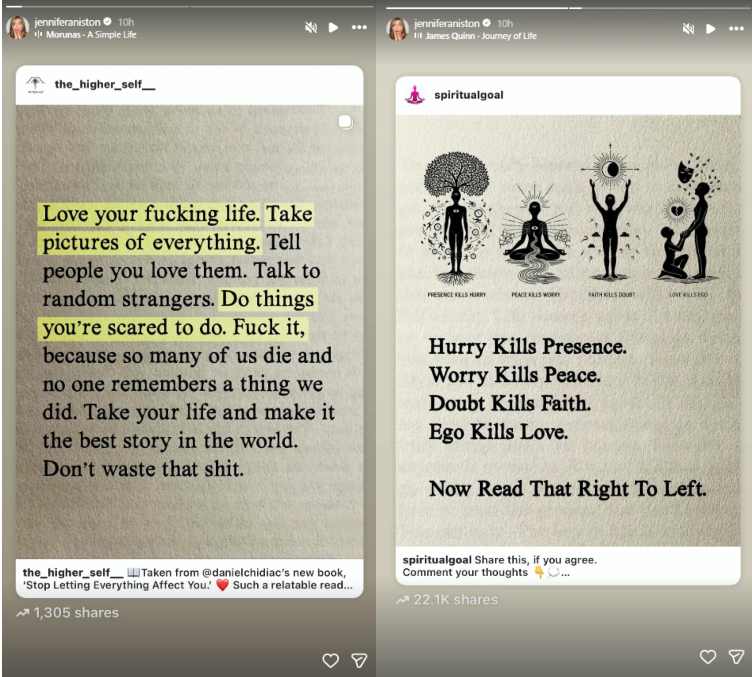The height and width of the screenshot is (677, 752).
Task: Open more options on left story
Action: click(359, 27)
